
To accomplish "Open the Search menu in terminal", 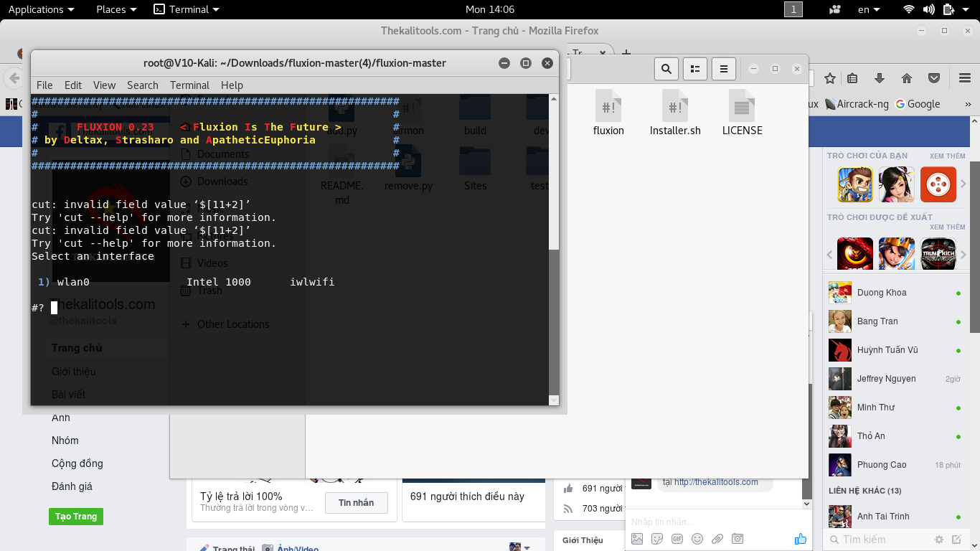I will [142, 85].
